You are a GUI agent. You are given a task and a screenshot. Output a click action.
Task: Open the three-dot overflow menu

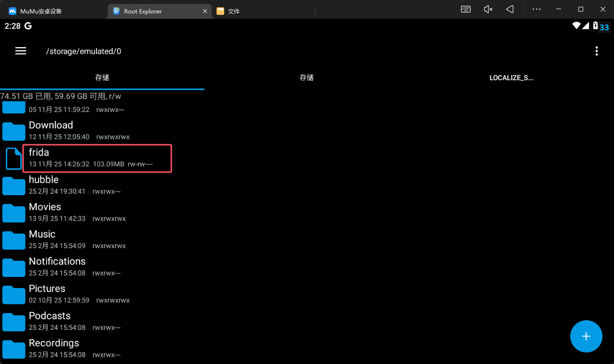point(597,51)
